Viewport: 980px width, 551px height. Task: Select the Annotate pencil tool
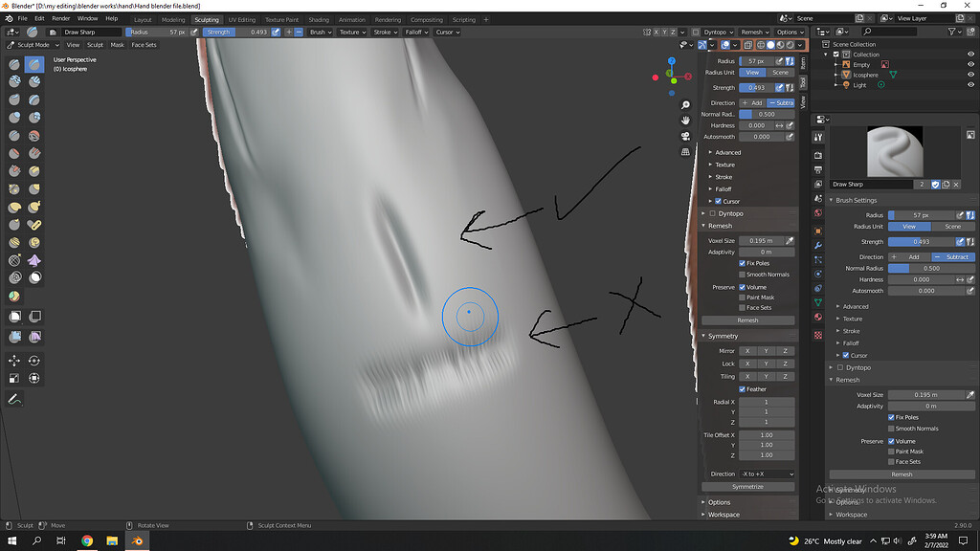[x=14, y=399]
